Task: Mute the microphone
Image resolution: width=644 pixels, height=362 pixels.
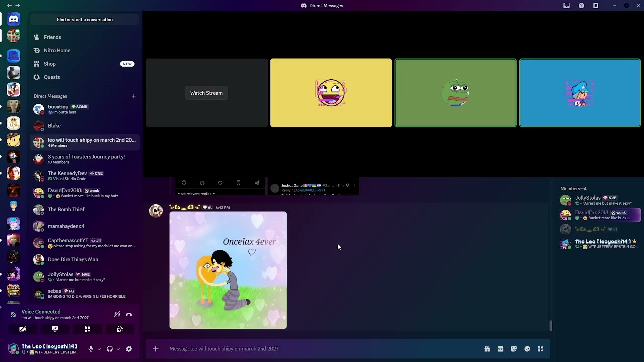Action: click(91, 349)
